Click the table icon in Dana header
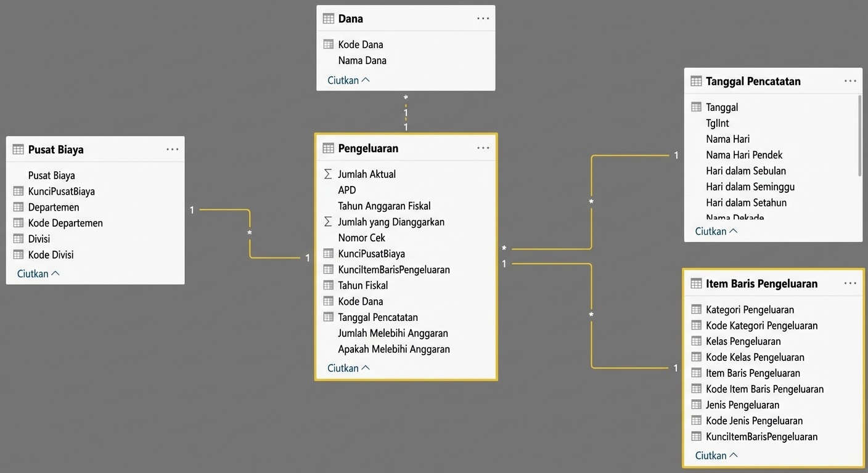 [x=329, y=18]
